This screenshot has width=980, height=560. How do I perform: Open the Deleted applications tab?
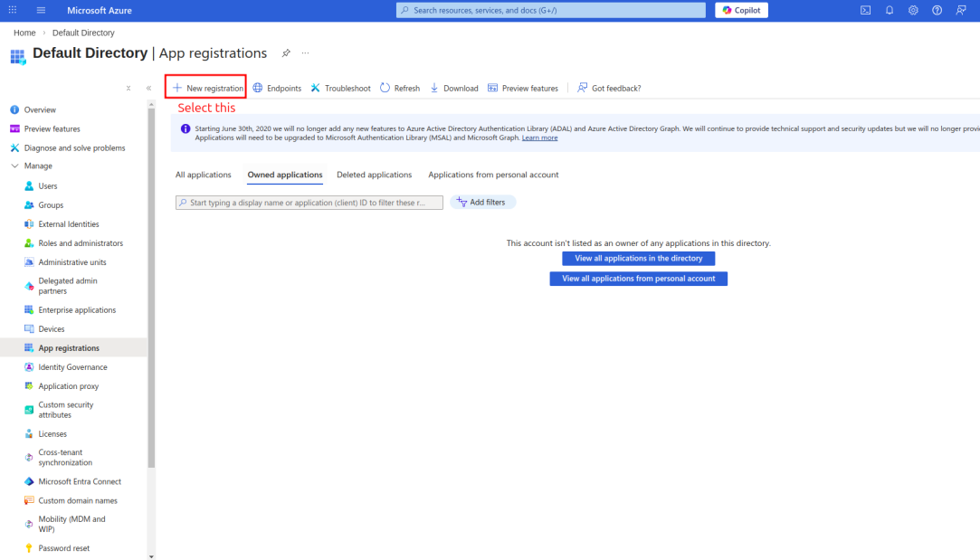coord(375,175)
